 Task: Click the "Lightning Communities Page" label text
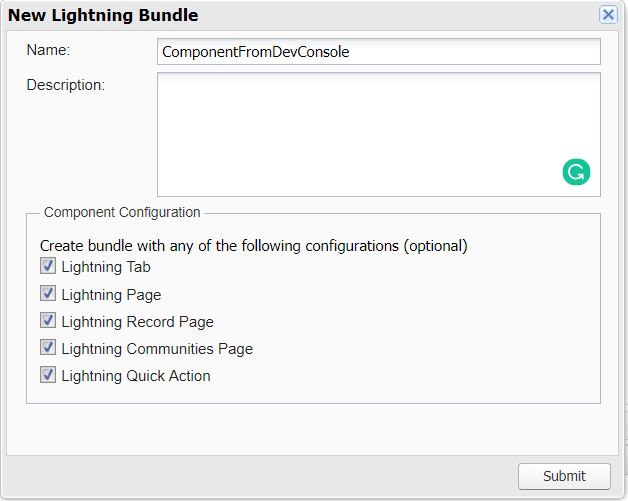(x=157, y=349)
